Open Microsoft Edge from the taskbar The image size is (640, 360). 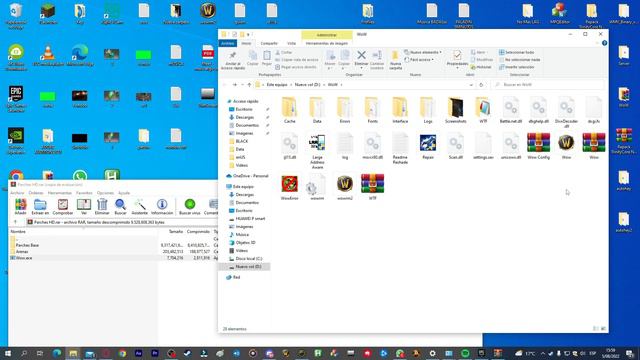click(57, 353)
